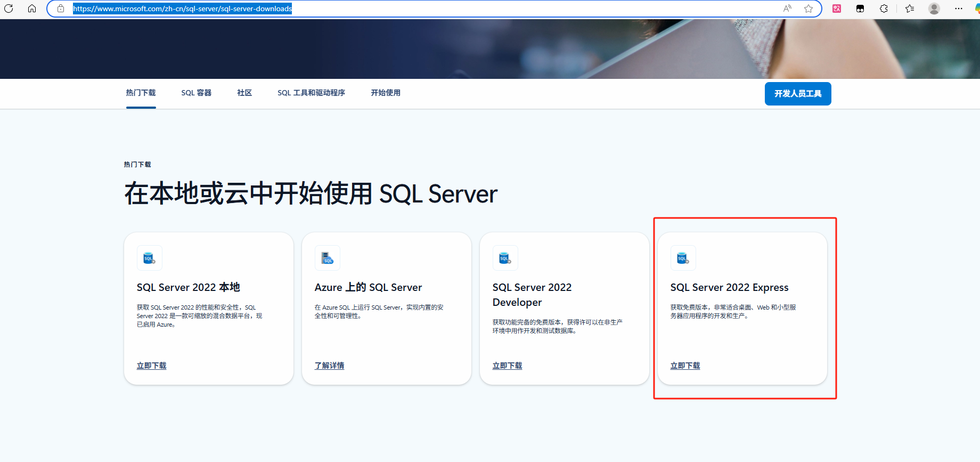Click description 获取免费版本，非常适合桌面

[x=733, y=312]
